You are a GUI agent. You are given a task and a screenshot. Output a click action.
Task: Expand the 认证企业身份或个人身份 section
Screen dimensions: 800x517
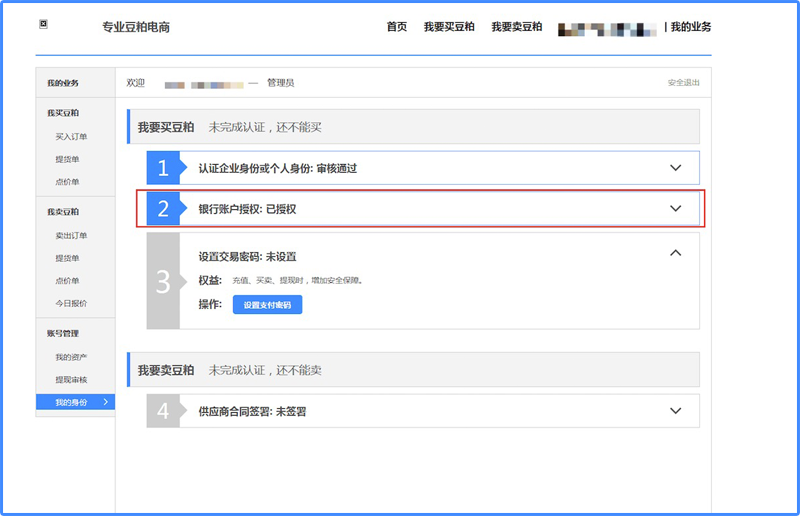[675, 168]
